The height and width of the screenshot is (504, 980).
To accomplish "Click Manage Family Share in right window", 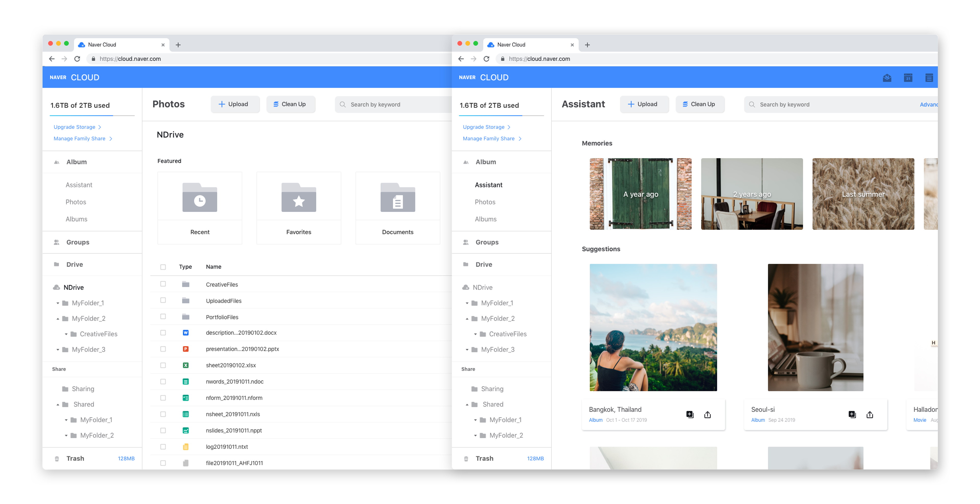I will tap(492, 139).
